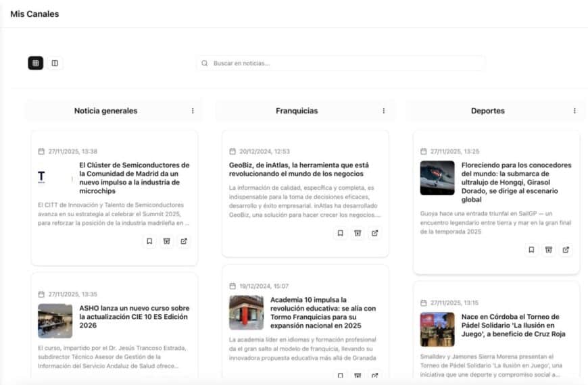Archive the Clúster de Semiconductores article
588x385 pixels.
pos(166,241)
